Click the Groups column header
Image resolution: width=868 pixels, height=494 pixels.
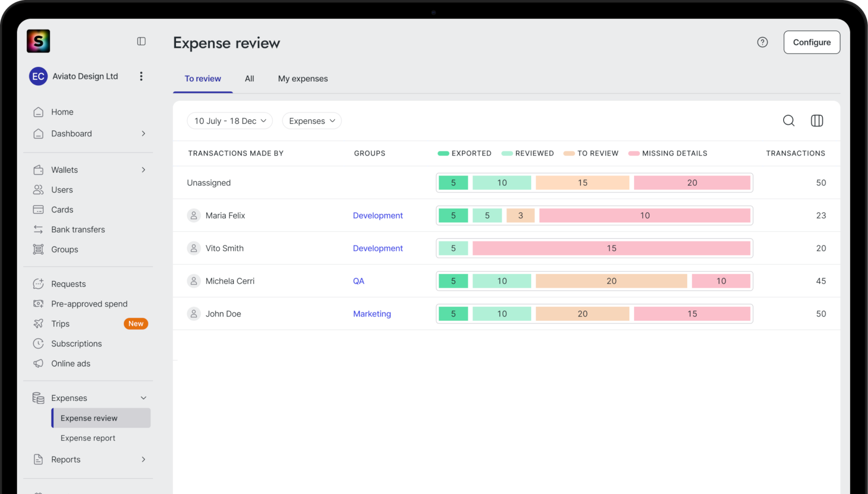(x=369, y=153)
